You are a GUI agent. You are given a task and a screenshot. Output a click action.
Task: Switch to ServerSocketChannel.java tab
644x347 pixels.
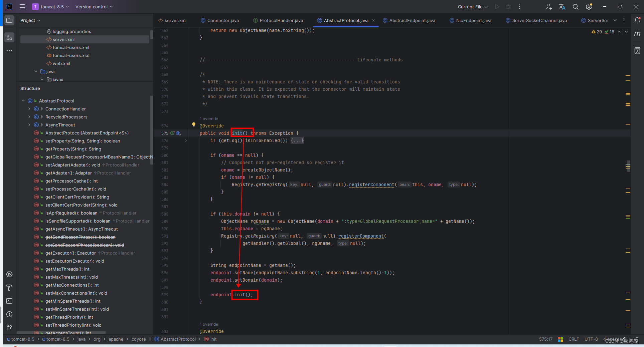[536, 20]
